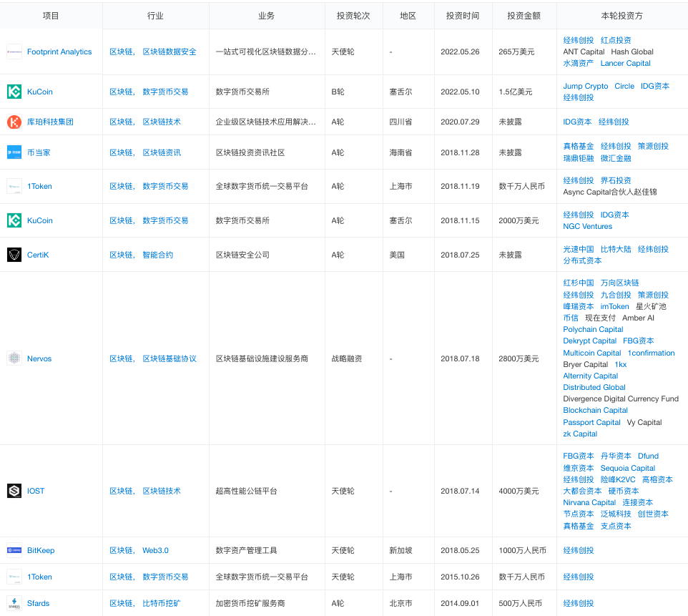The height and width of the screenshot is (616, 688).
Task: Open the Sequoia Capital investor link
Action: (627, 468)
